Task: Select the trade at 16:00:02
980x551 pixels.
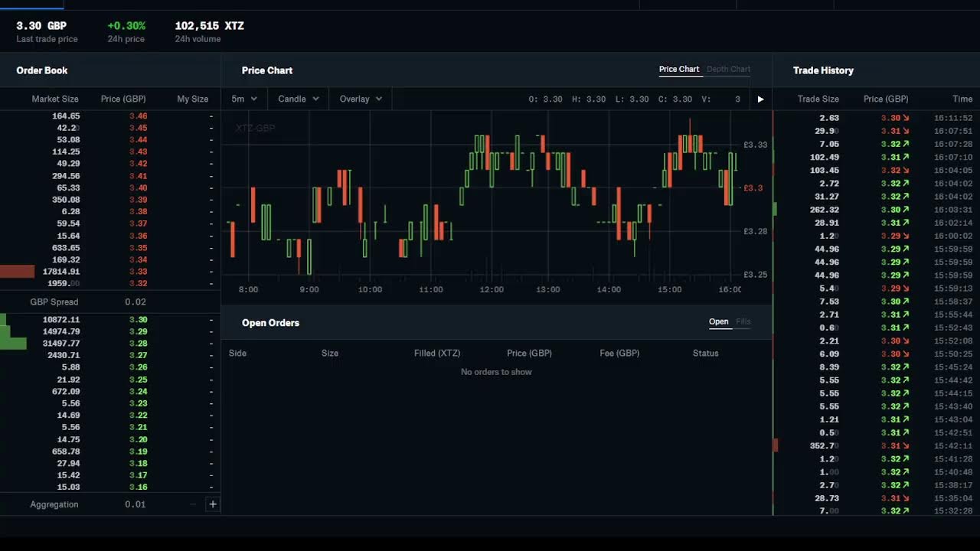Action: [877, 236]
